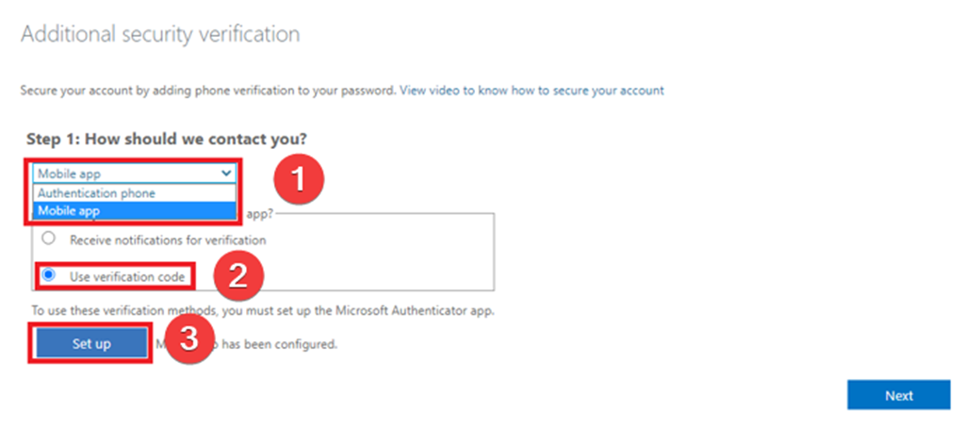Pick highlighted 'Mobile app' option in the list

tap(69, 211)
